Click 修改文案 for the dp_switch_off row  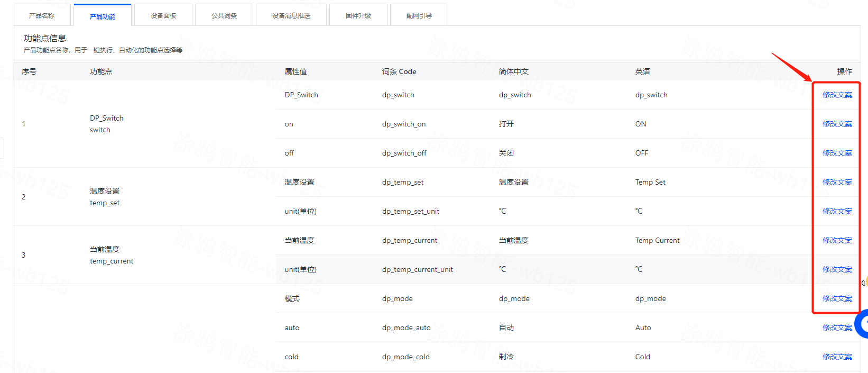(x=837, y=153)
